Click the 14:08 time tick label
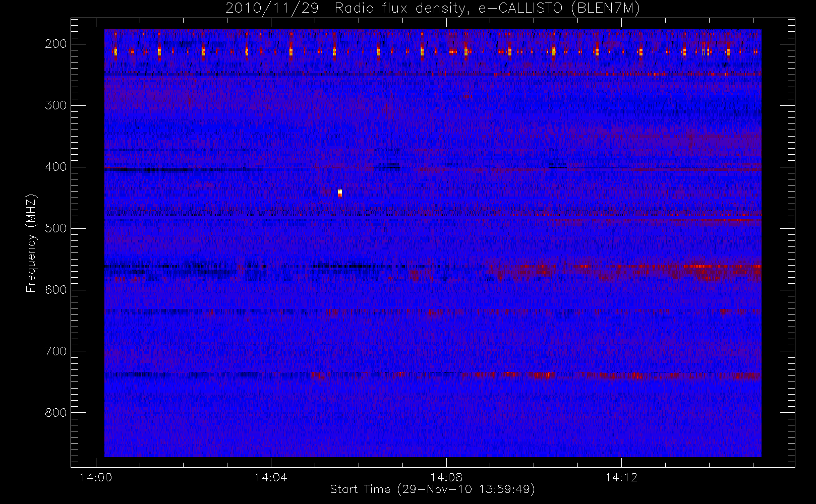The image size is (816, 504). 446,477
